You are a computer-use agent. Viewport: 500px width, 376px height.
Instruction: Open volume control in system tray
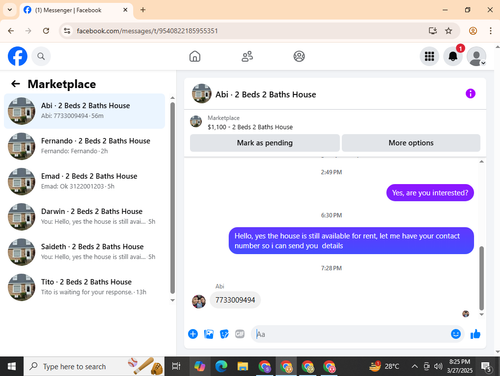coord(438,366)
